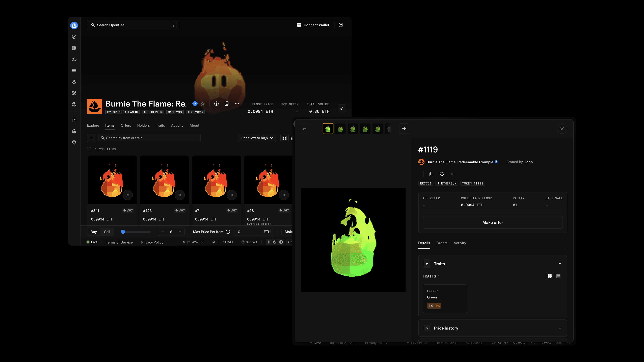Screen dimensions: 644x362
Task: Copy the #1119 item link
Action: 431,174
